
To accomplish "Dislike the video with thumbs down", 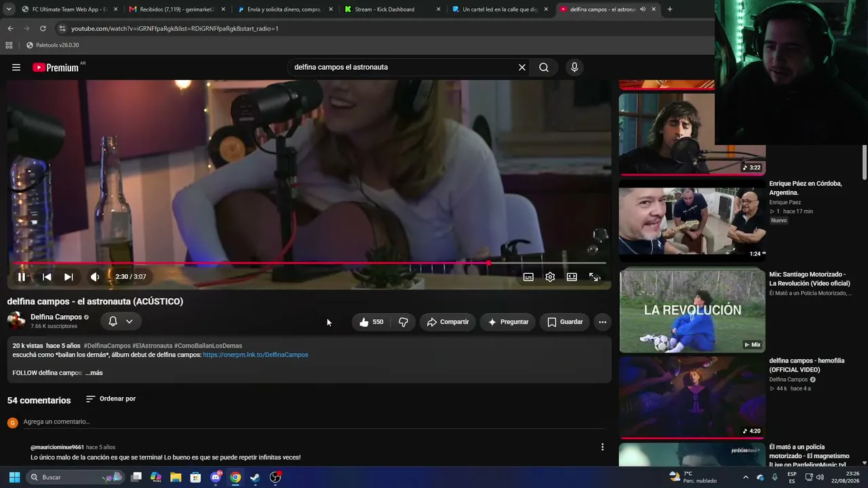I will (x=403, y=322).
